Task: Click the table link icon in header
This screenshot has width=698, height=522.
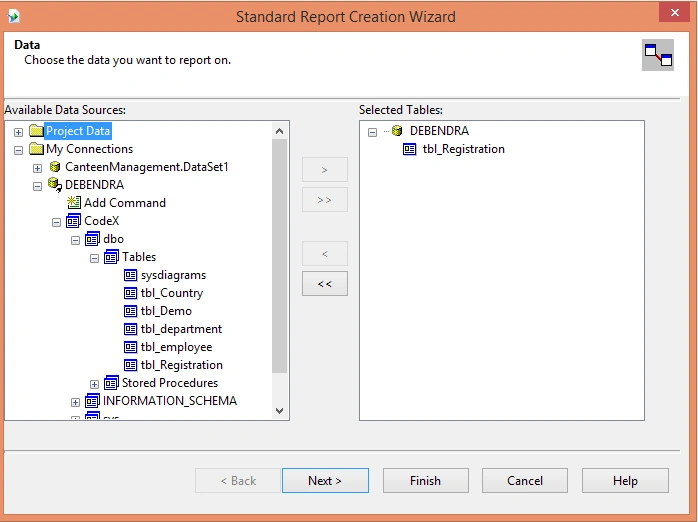Action: [658, 55]
